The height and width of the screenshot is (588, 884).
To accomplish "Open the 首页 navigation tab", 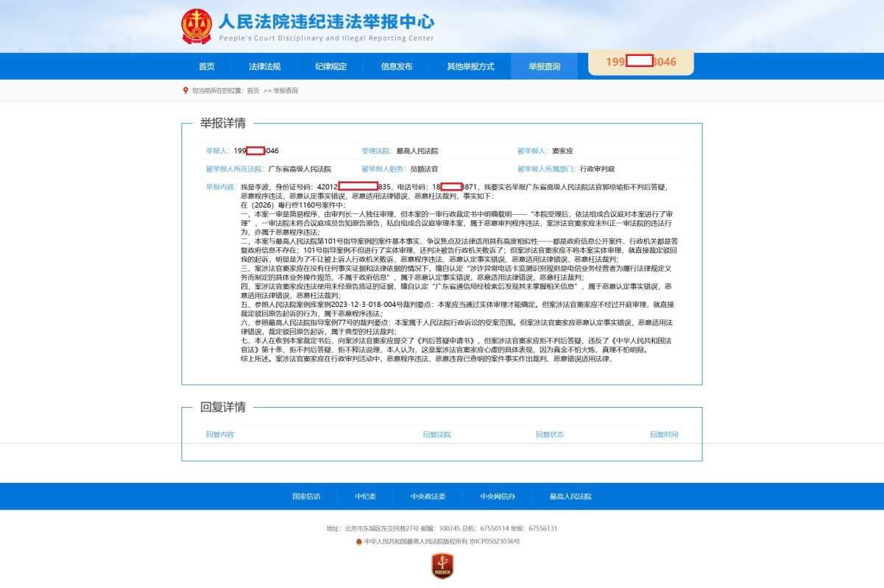I will point(207,66).
